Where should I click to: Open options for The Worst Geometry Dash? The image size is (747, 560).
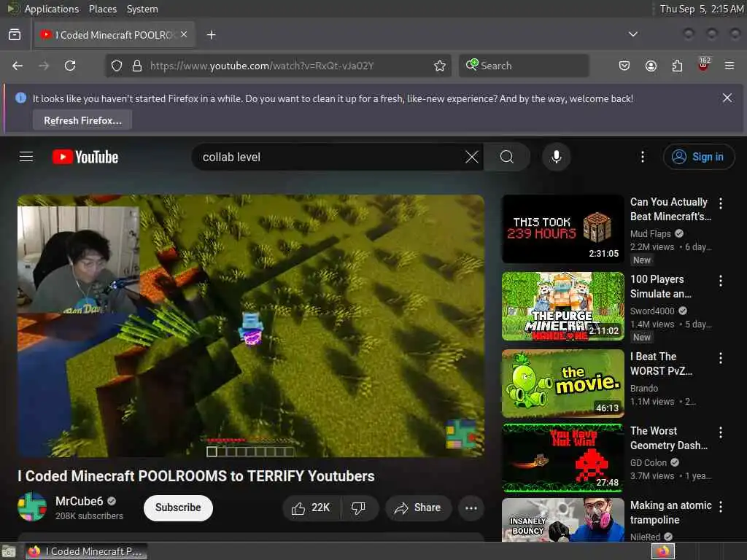[x=720, y=432]
